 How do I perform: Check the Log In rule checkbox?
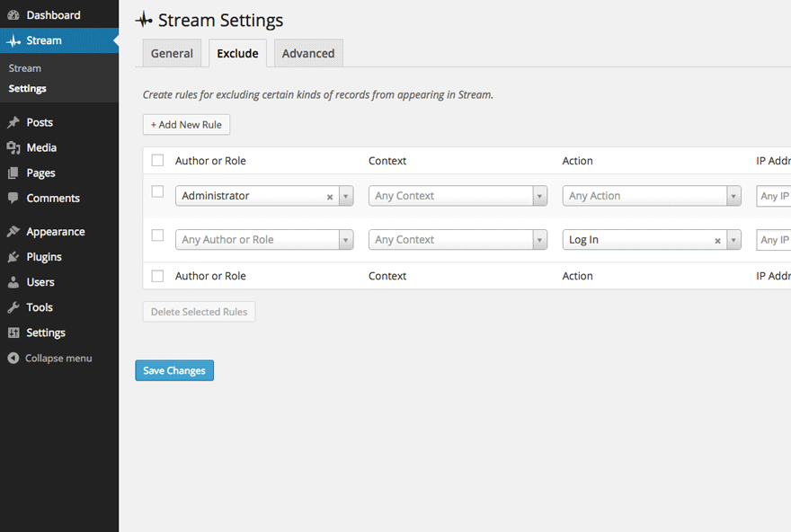pos(157,235)
